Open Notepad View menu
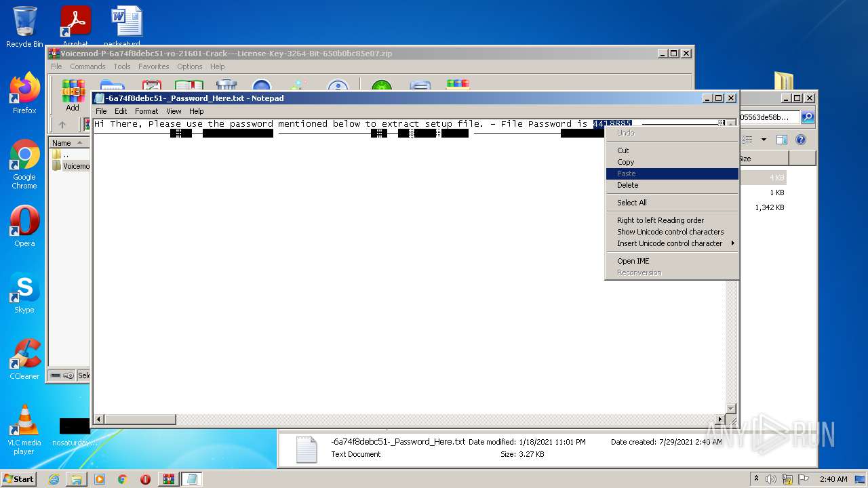 pos(174,111)
